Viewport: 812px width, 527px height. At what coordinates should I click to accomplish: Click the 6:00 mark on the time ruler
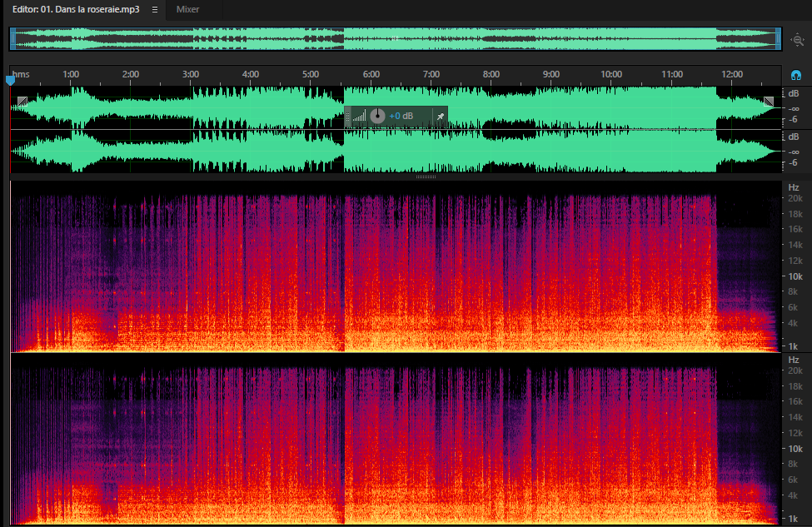tap(371, 75)
